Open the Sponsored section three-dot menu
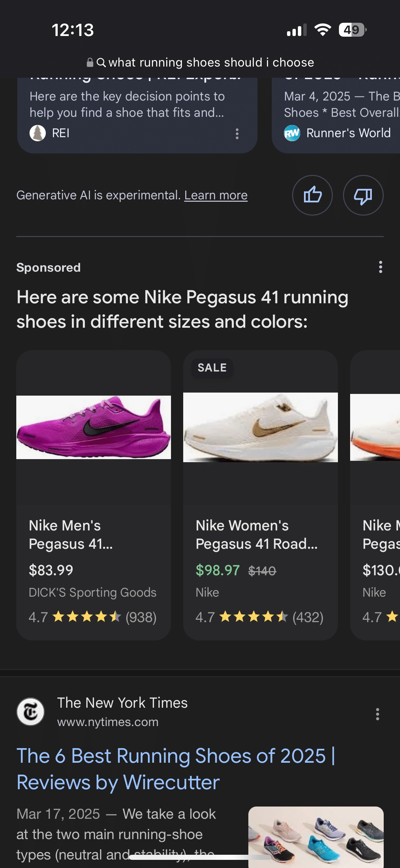The width and height of the screenshot is (400, 868). pos(380,267)
